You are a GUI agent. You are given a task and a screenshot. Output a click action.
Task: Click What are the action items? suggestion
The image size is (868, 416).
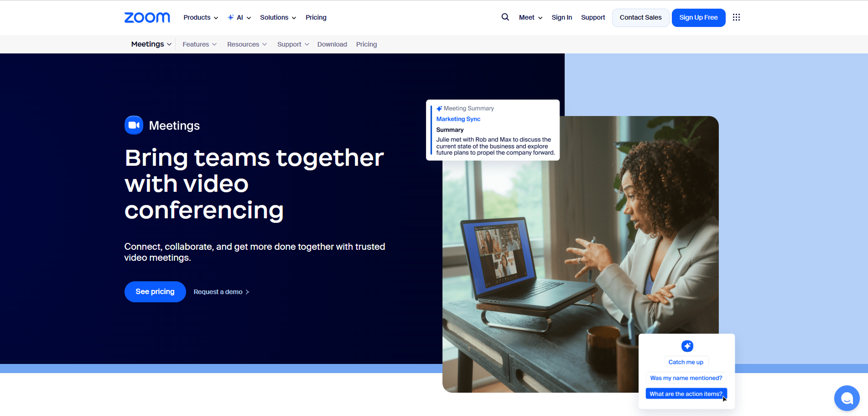[x=686, y=394]
